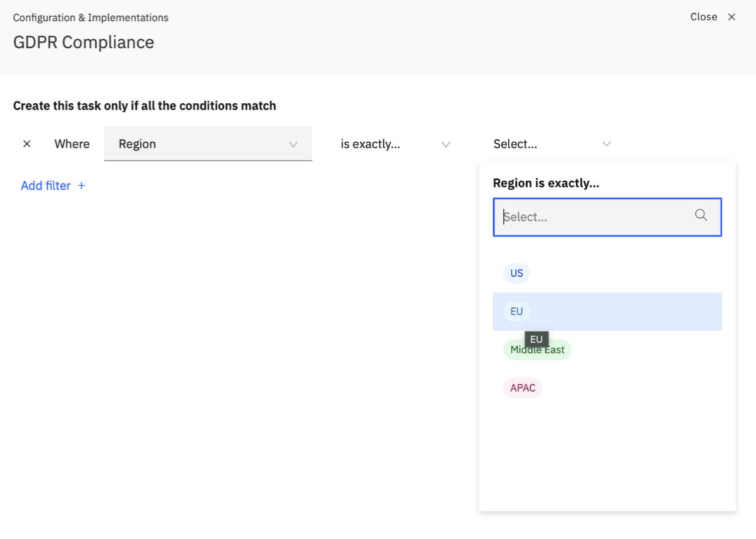Close the GDPR Compliance panel
Image resolution: width=756 pixels, height=539 pixels.
pyautogui.click(x=713, y=17)
